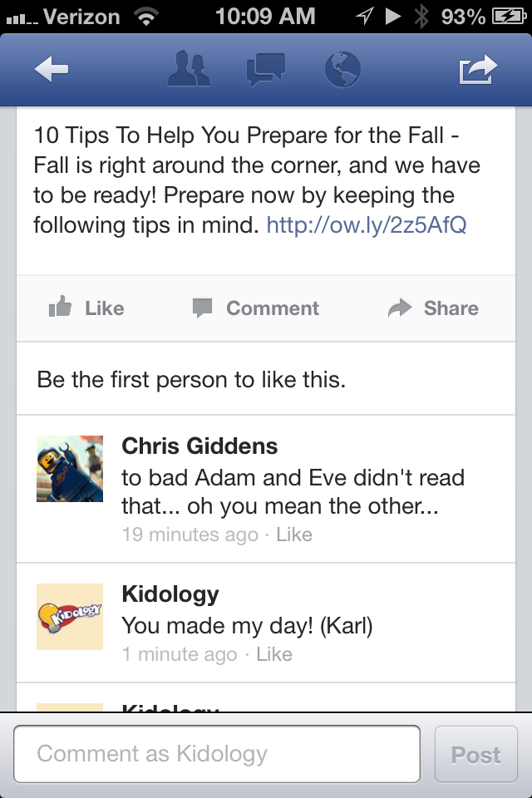532x798 pixels.
Task: Tap Kidology logo avatar thumbnail
Action: 70,617
